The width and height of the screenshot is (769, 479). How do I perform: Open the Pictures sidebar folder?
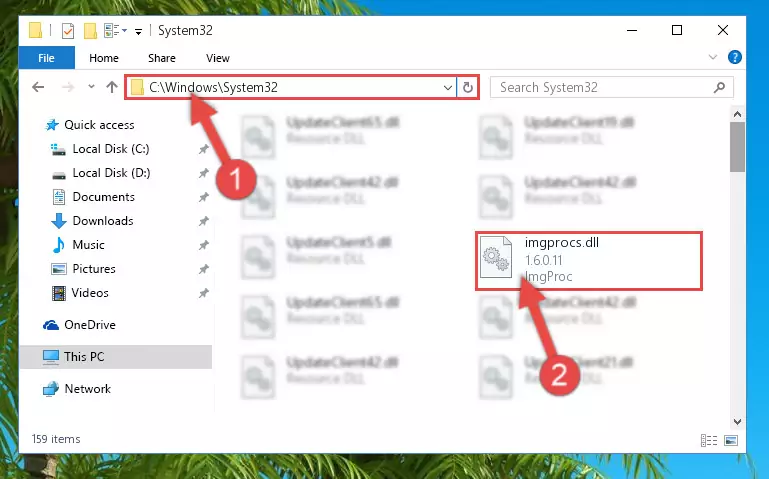click(x=94, y=269)
